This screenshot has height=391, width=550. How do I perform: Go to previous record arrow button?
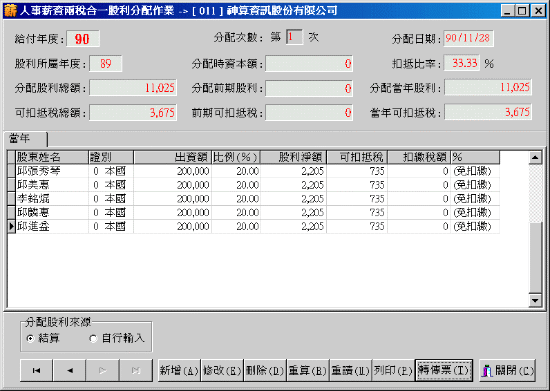69,370
